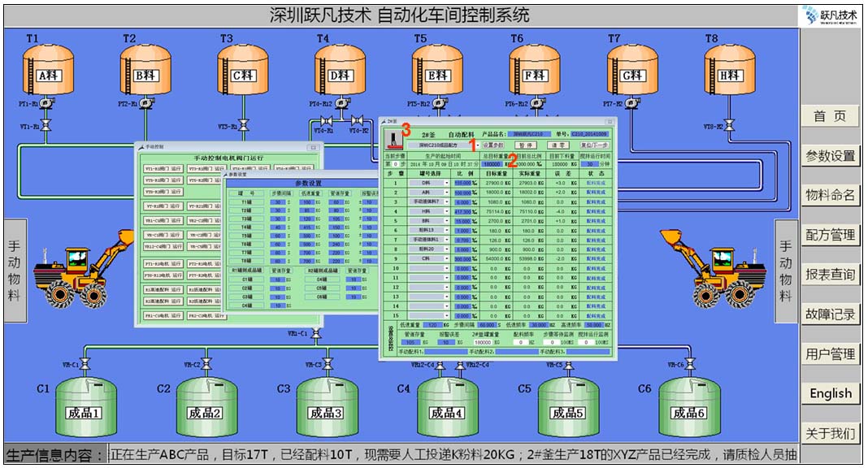The width and height of the screenshot is (868, 468).
Task: Open 参数设置 in right sidebar
Action: [829, 156]
